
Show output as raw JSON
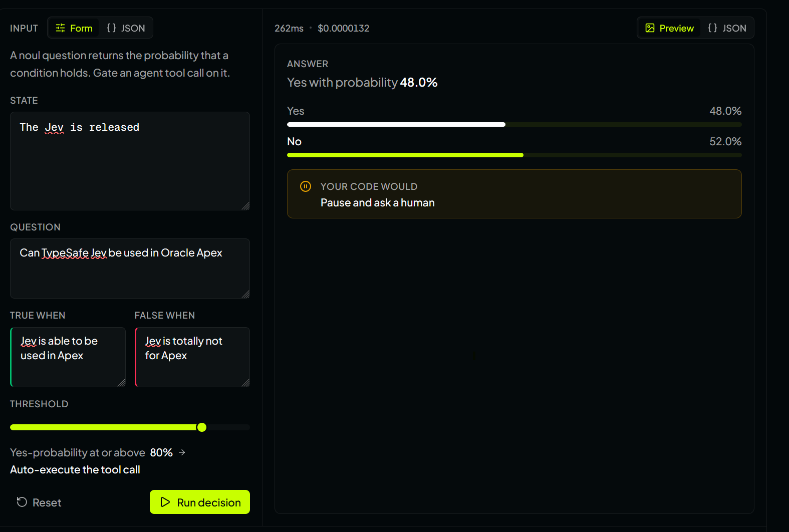[727, 28]
